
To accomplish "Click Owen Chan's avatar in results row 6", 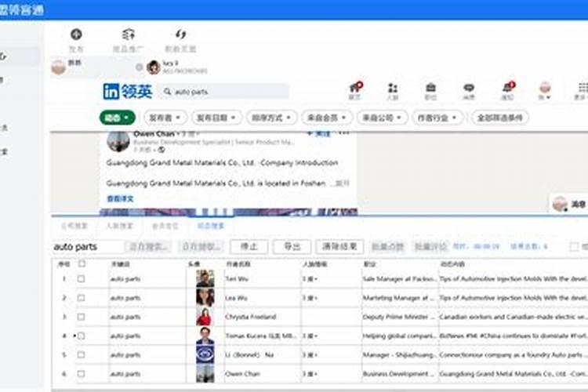I will pyautogui.click(x=205, y=374).
